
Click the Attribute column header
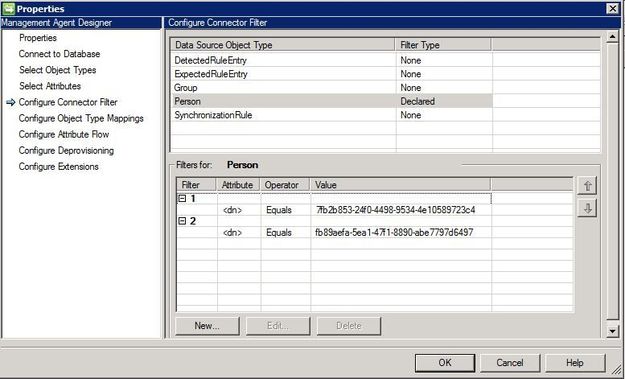238,185
